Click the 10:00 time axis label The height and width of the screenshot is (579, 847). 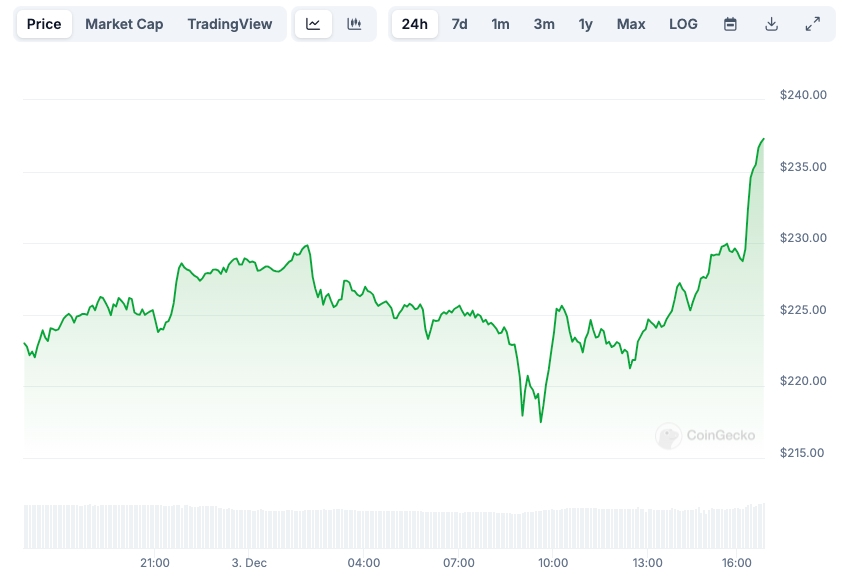coord(553,563)
